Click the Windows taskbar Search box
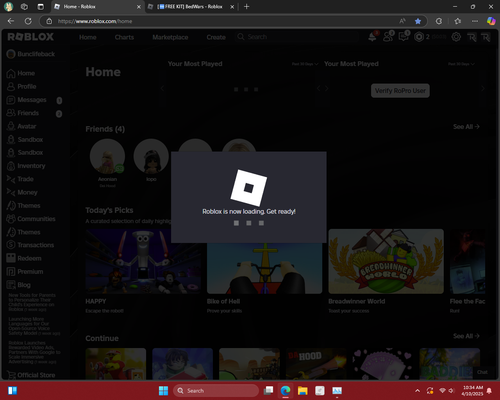Viewport: 500px width, 400px height. pyautogui.click(x=216, y=390)
